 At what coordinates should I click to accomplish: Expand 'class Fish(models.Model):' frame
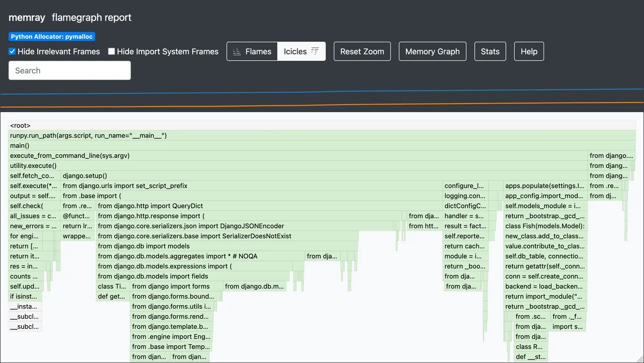coord(545,226)
